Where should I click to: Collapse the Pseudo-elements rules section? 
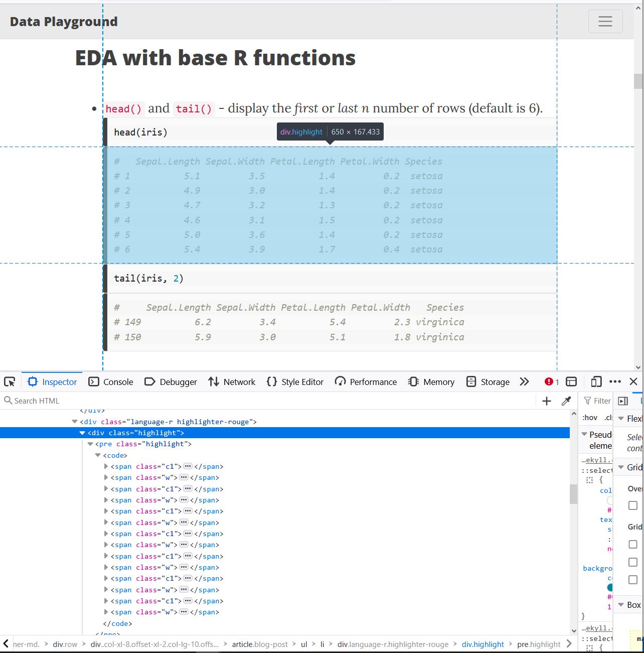(x=584, y=434)
